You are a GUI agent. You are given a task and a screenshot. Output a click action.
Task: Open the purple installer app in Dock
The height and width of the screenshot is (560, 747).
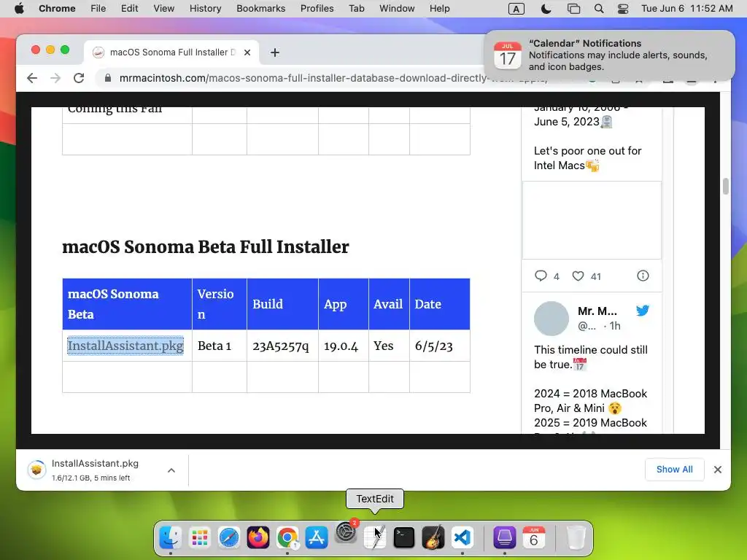(x=505, y=537)
